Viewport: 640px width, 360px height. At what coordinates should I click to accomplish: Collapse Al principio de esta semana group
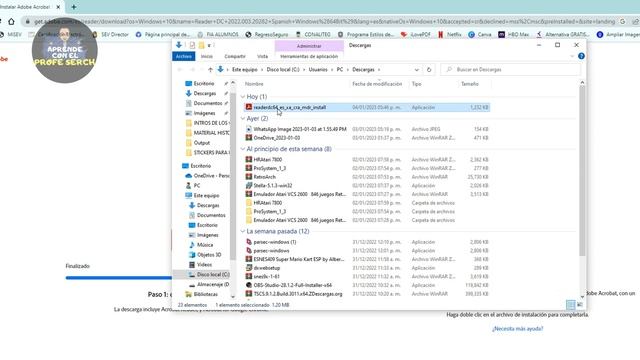[x=243, y=149]
